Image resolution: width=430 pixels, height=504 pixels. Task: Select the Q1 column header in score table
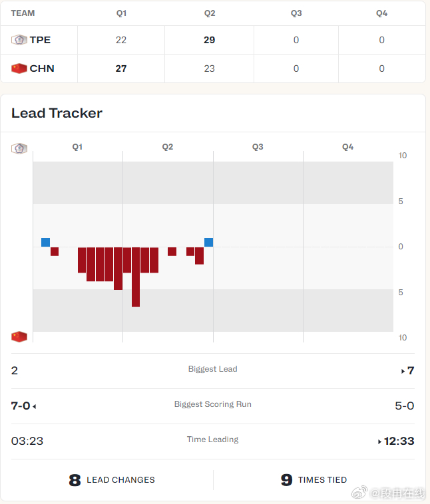[x=121, y=13]
